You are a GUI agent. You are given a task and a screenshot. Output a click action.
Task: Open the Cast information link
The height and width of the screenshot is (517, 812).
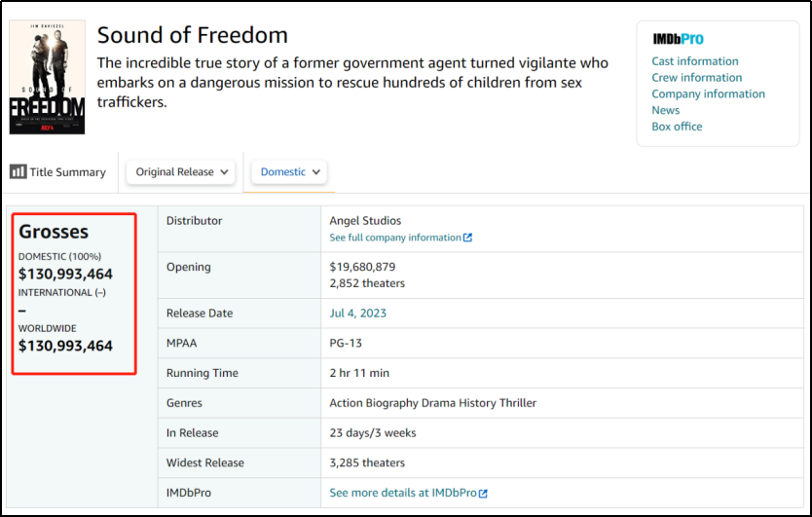pos(694,61)
